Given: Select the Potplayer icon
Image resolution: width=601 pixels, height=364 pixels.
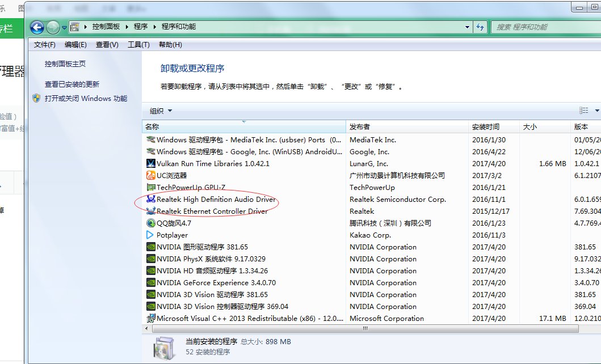Looking at the screenshot, I should click(150, 235).
